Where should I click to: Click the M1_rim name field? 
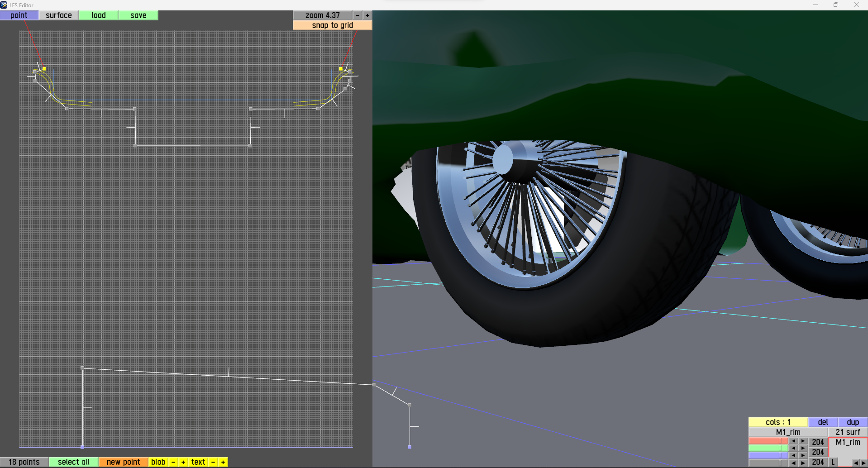coord(788,432)
